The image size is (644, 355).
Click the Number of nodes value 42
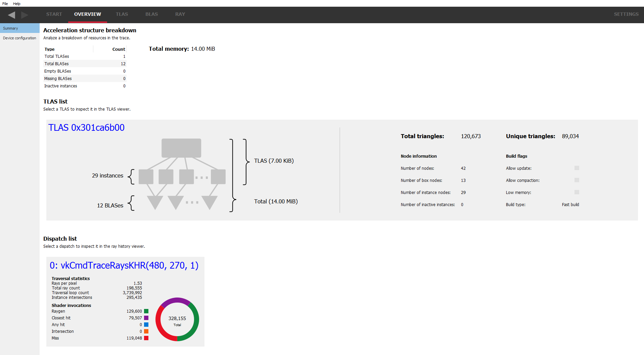[463, 168]
